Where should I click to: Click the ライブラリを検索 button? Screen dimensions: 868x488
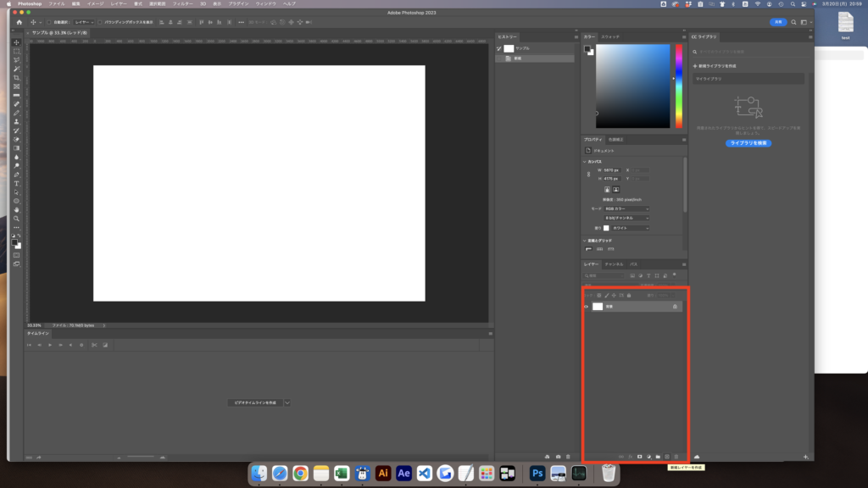(748, 143)
